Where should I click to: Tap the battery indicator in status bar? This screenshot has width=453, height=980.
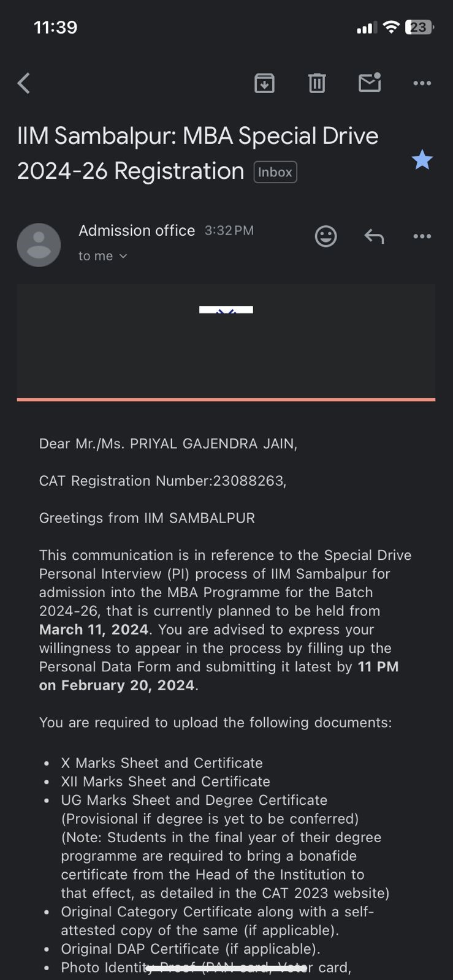(419, 28)
